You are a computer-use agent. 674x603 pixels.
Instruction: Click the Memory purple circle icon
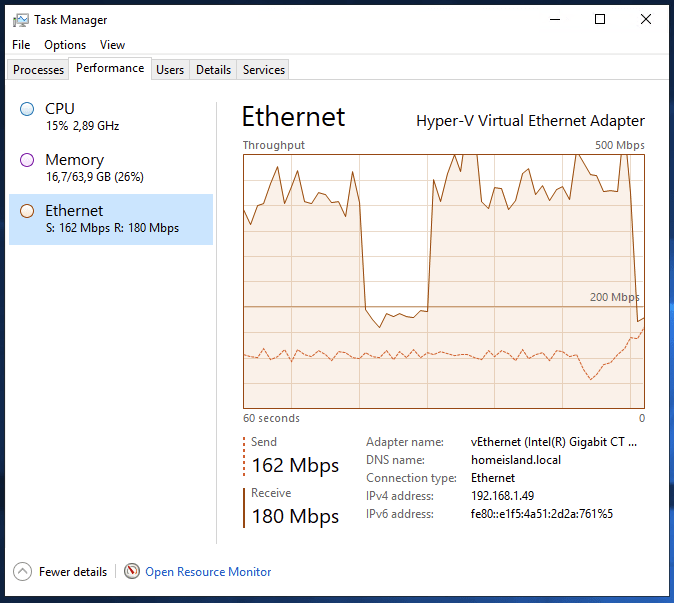(x=27, y=160)
